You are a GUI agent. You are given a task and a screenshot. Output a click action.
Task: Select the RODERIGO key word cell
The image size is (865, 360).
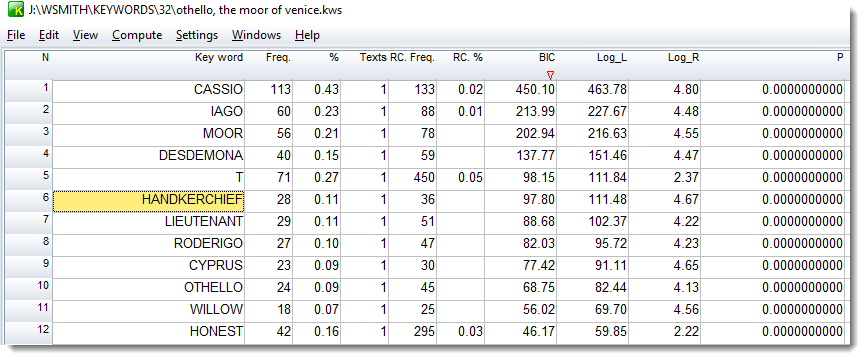click(x=148, y=245)
